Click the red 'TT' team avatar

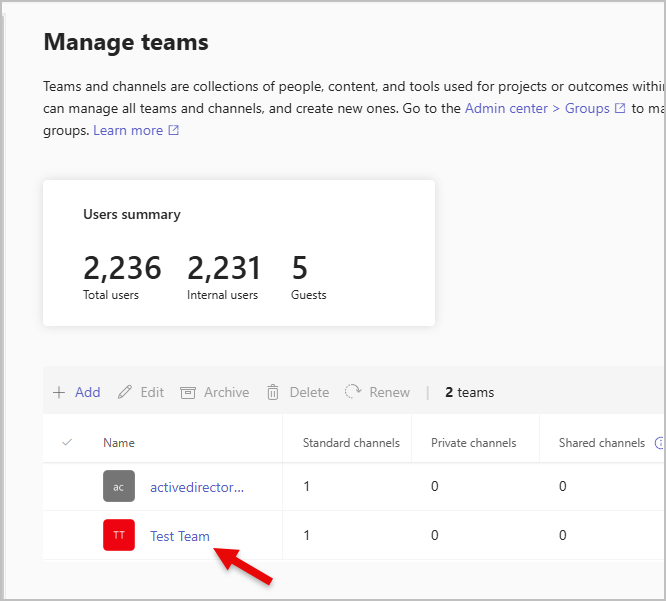118,535
